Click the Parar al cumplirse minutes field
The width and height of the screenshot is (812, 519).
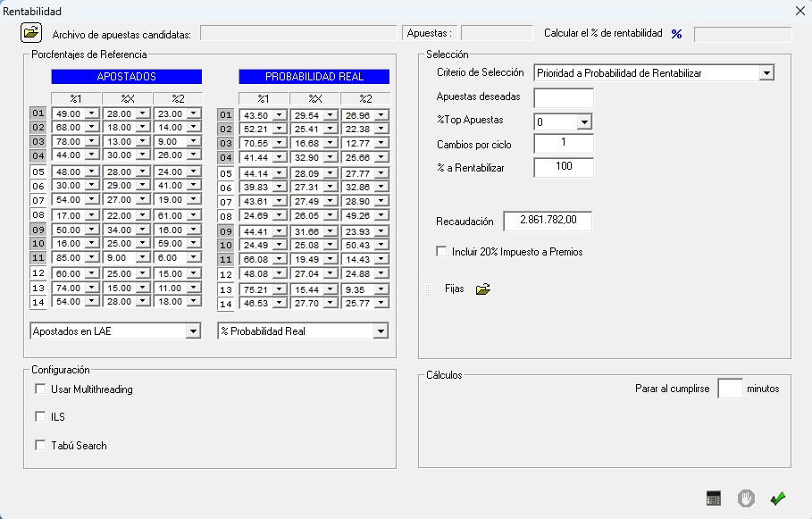(x=730, y=389)
